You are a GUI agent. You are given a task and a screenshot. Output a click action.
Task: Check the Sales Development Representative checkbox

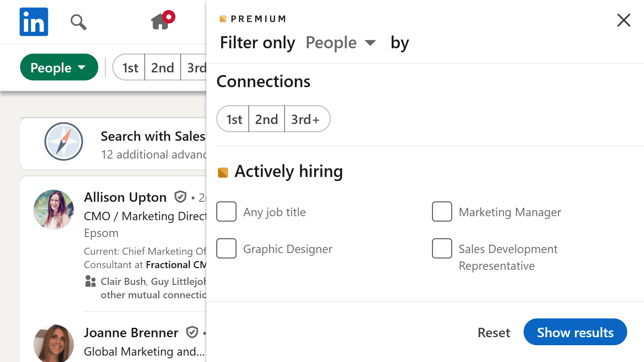click(442, 248)
